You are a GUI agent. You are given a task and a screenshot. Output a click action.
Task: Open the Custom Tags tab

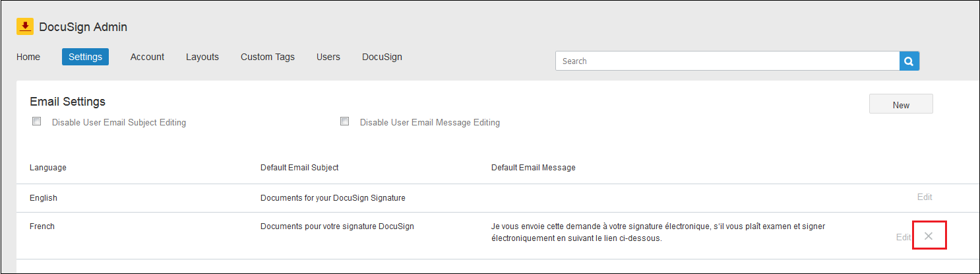tap(267, 57)
